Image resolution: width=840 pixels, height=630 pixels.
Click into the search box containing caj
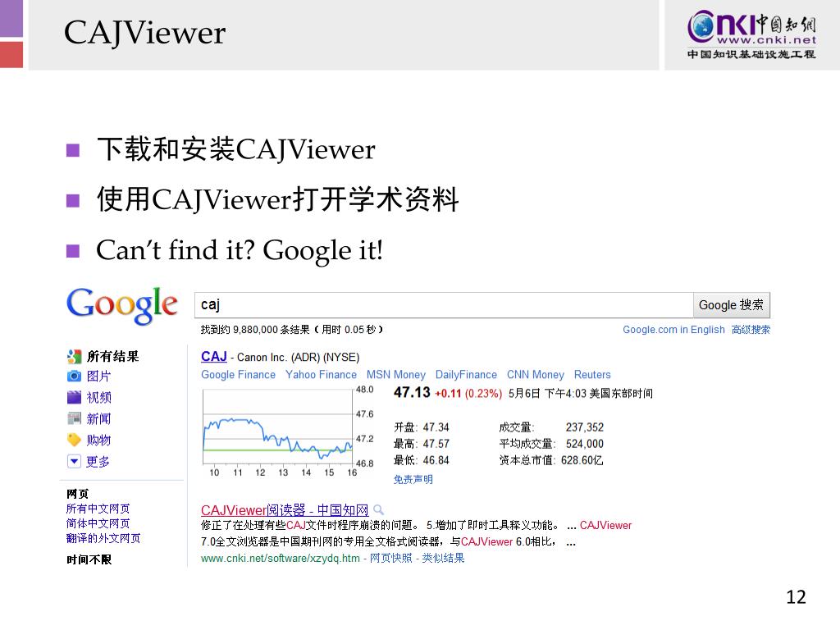[x=444, y=305]
